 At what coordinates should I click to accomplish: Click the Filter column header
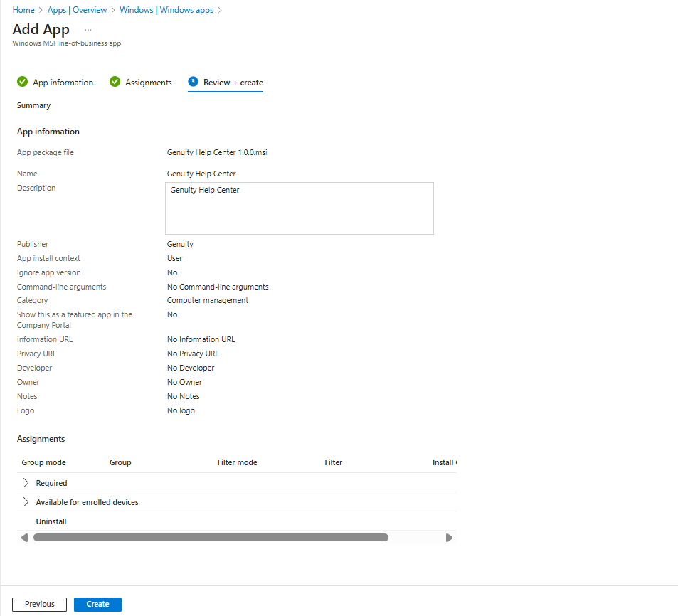point(334,462)
